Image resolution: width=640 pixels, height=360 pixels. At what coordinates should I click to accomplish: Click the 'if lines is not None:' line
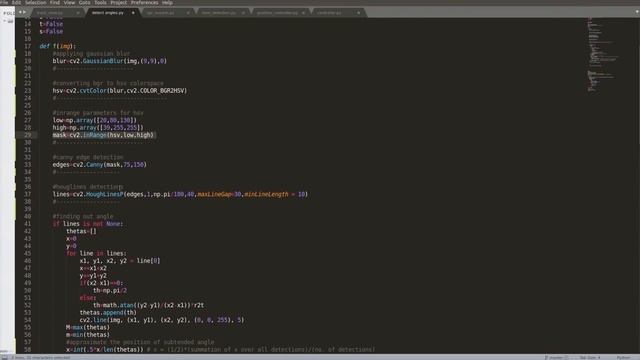point(88,224)
